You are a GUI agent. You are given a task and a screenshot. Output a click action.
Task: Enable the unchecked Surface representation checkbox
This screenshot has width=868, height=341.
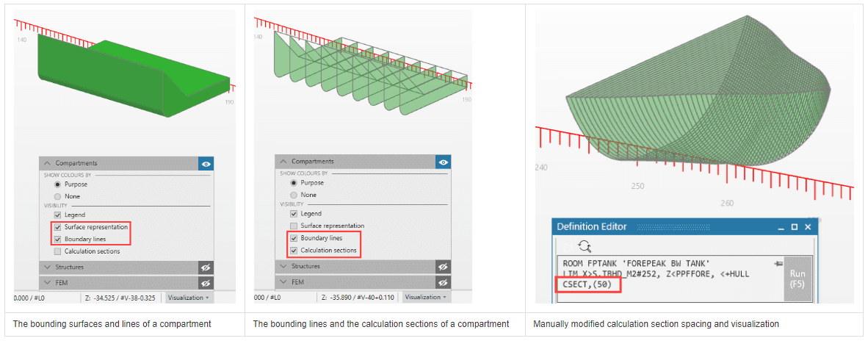pos(294,226)
